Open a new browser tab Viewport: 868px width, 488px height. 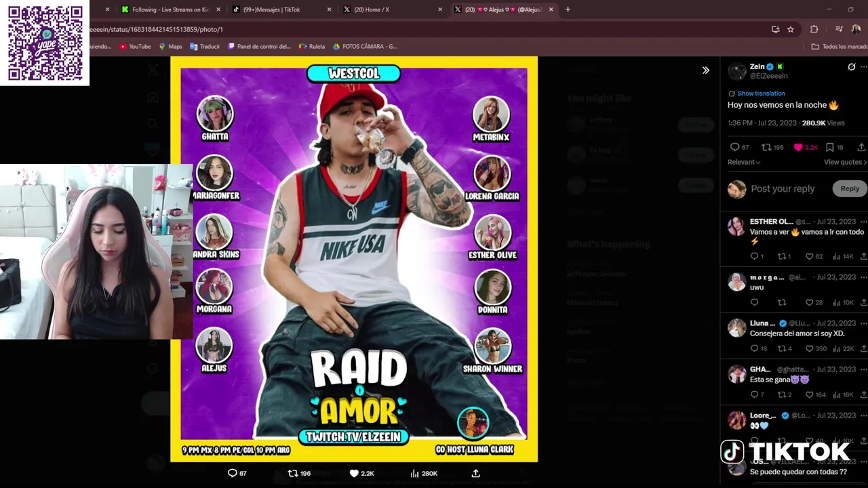coord(568,9)
